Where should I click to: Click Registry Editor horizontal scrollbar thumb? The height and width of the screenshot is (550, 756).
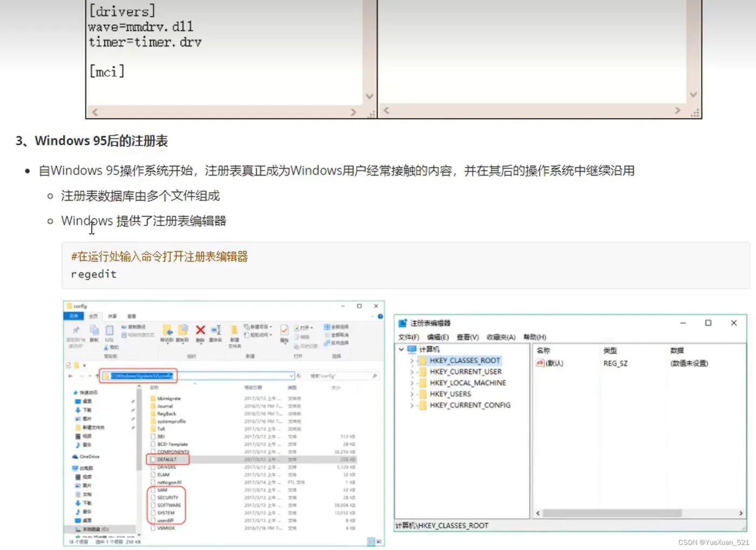click(612, 513)
